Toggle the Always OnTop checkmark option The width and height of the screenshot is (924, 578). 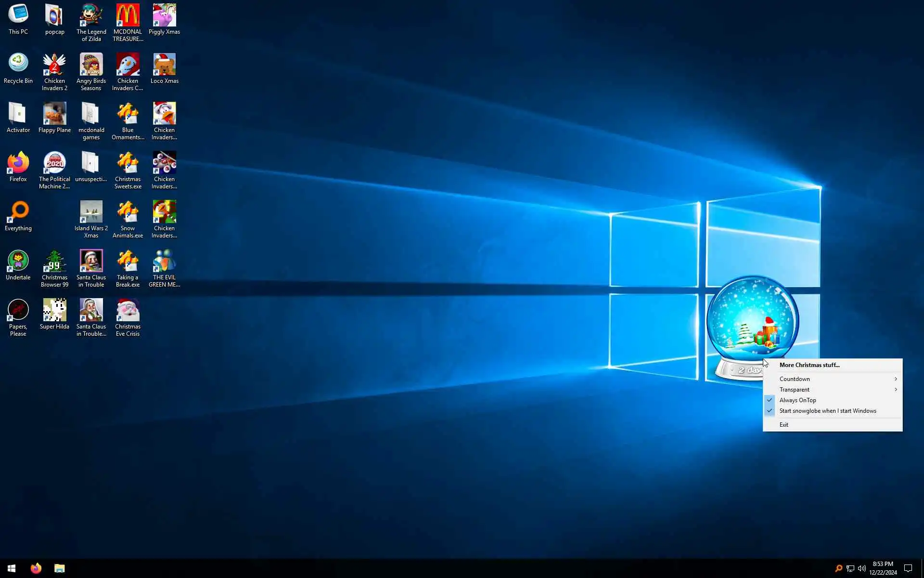click(797, 400)
